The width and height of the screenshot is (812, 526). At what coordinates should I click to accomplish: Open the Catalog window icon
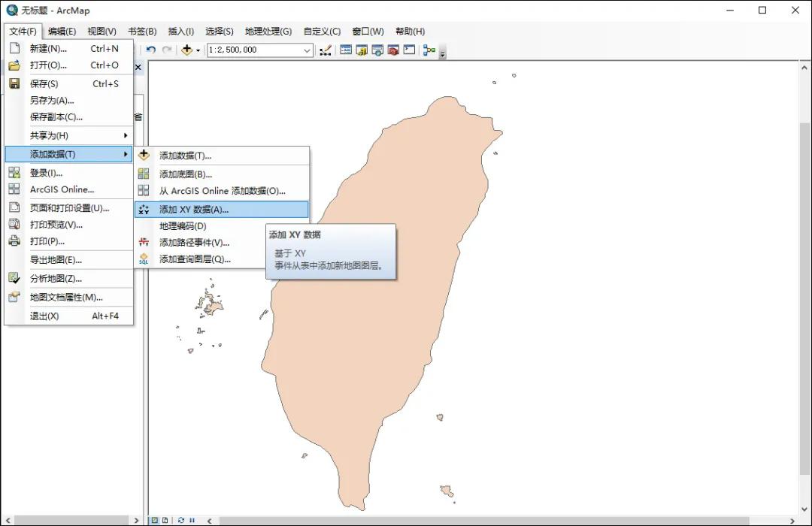[362, 50]
